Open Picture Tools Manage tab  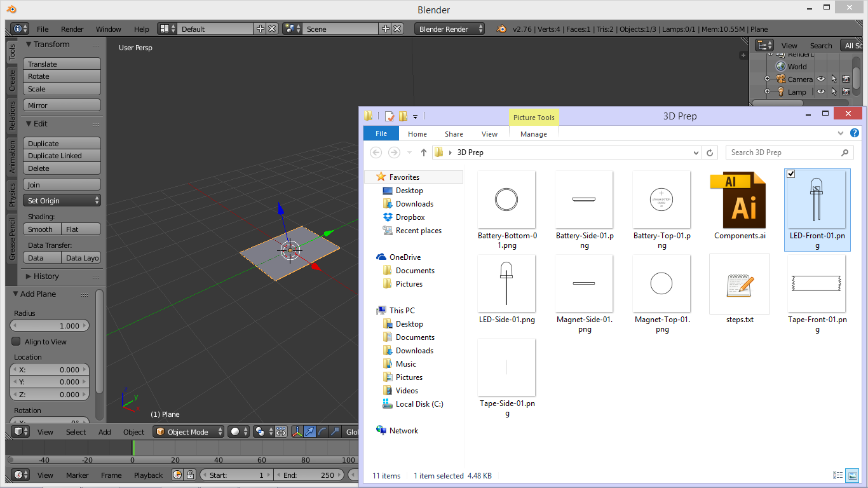pos(534,133)
